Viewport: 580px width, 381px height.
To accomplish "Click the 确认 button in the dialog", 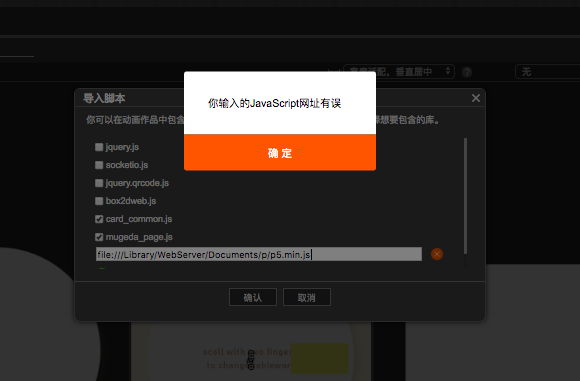I will [253, 297].
